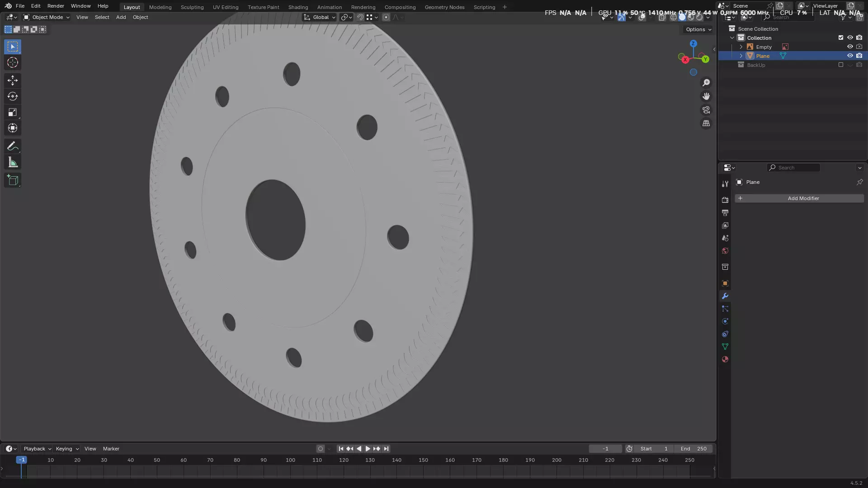Screen dimensions: 868x488
Task: Open the Object Data mesh tab
Action: click(x=725, y=347)
